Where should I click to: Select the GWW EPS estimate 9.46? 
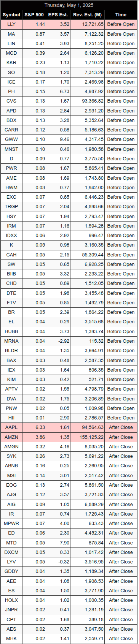[x=64, y=139]
